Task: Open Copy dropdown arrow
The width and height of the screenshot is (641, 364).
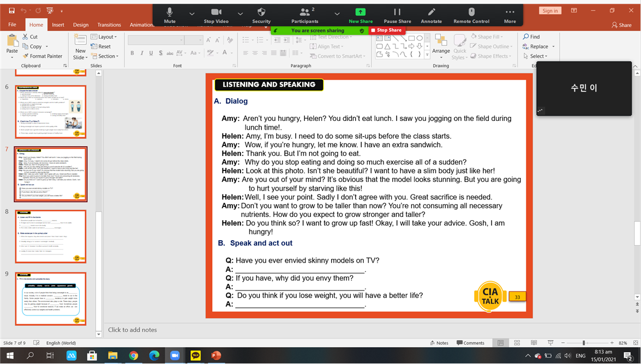Action: point(46,46)
